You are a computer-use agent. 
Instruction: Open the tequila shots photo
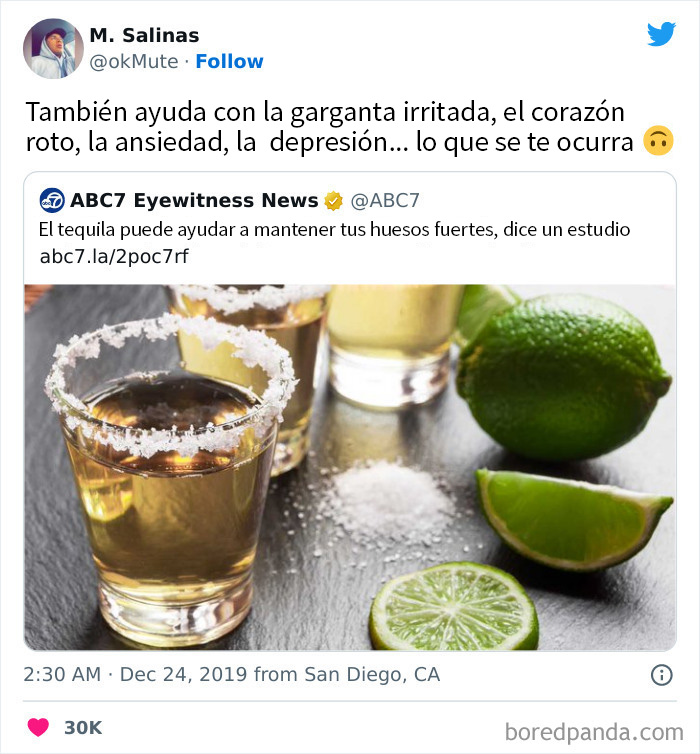(350, 467)
